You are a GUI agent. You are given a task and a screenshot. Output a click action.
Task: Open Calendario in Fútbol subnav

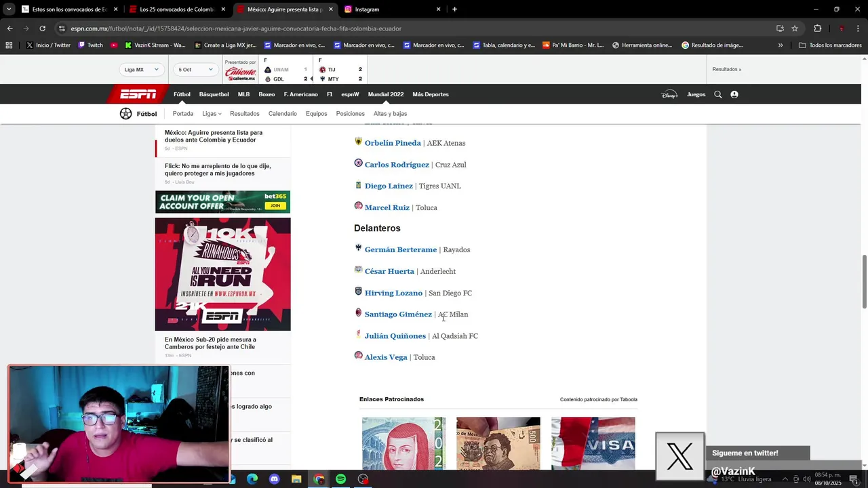pyautogui.click(x=282, y=114)
